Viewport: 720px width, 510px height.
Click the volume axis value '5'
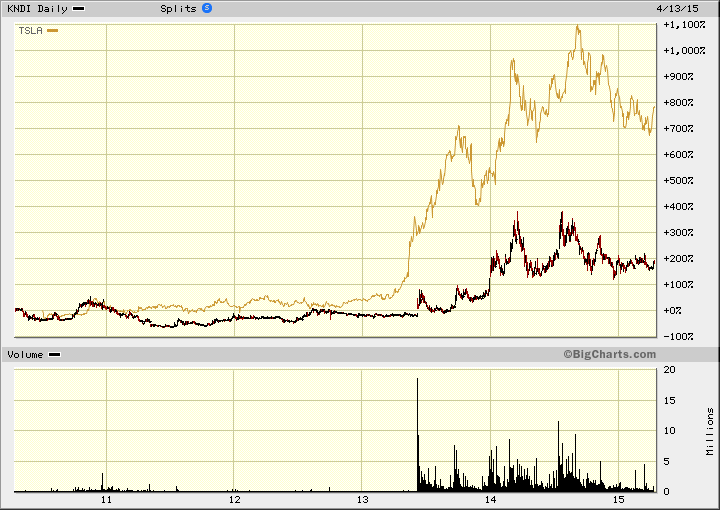click(x=667, y=461)
